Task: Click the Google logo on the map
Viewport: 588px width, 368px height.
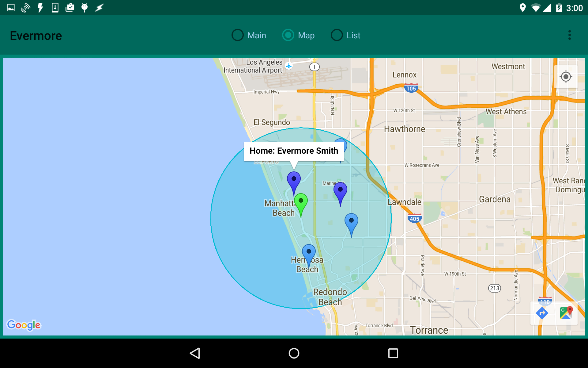Action: (24, 325)
